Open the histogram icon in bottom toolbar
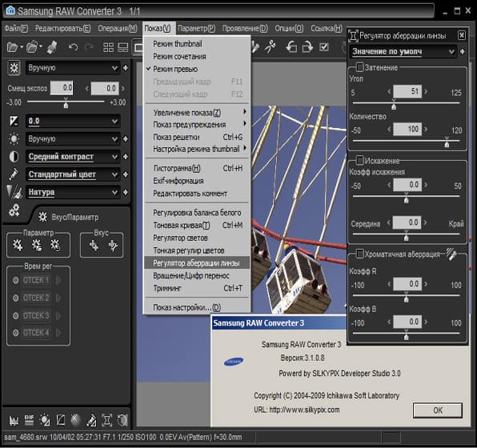The height and width of the screenshot is (448, 477). pos(14,421)
